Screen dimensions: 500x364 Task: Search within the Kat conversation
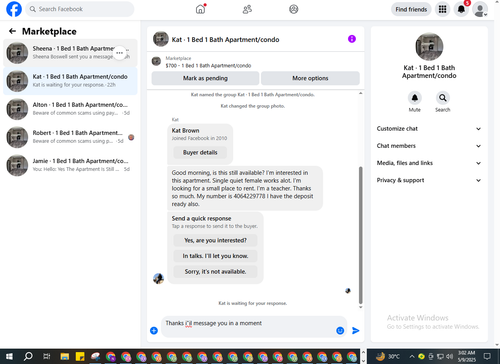tap(443, 98)
